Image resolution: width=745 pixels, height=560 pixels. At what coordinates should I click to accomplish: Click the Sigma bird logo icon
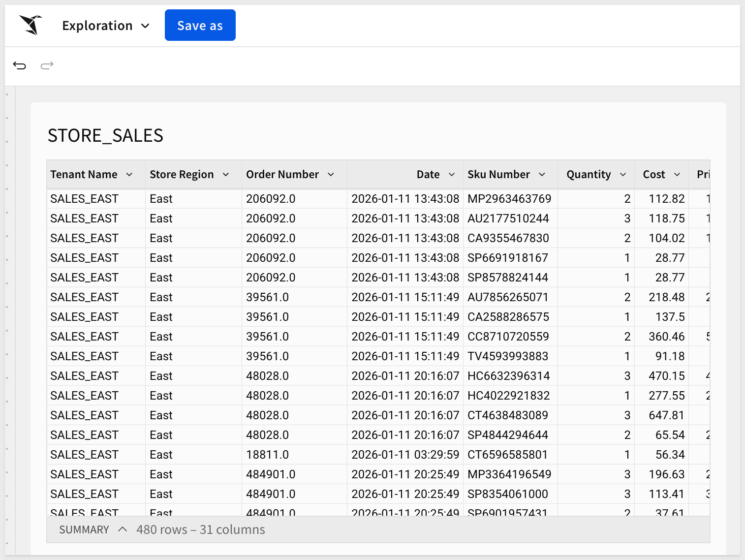(x=31, y=25)
